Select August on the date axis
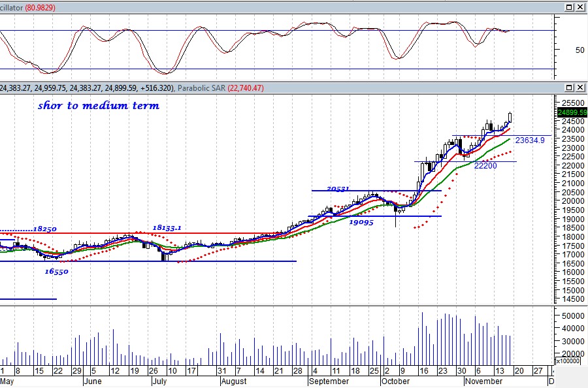 (x=235, y=381)
